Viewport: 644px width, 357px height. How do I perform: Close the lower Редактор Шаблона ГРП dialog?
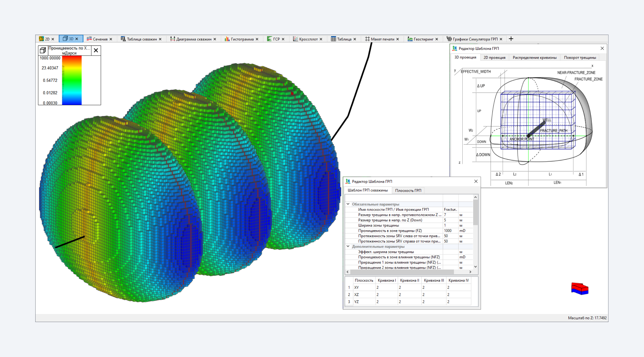pos(476,181)
